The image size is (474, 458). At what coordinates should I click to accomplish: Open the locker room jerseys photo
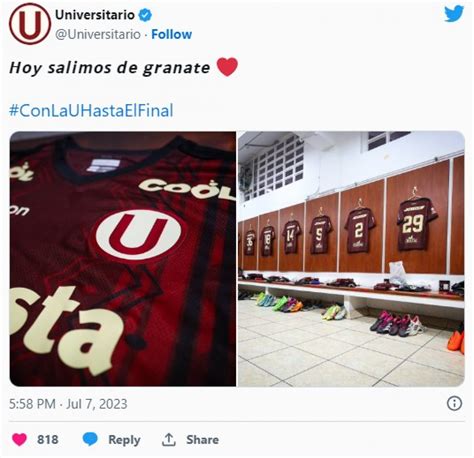point(351,259)
